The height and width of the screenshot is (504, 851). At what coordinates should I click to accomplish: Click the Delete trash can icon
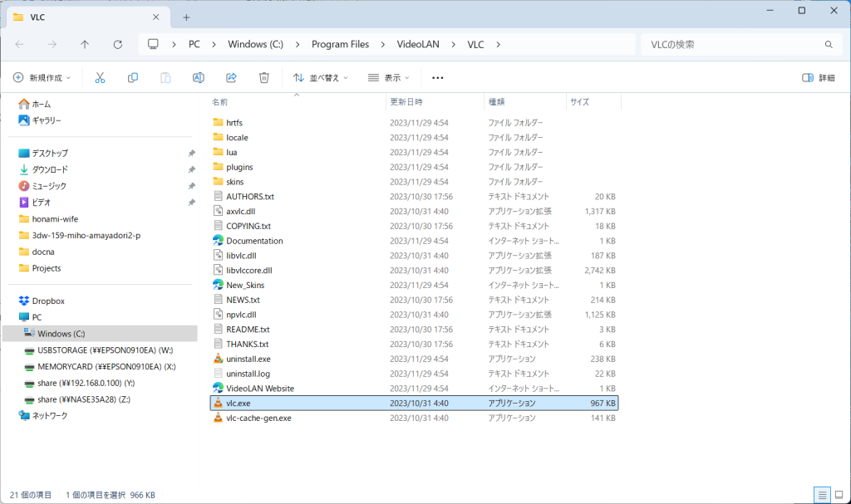[263, 77]
